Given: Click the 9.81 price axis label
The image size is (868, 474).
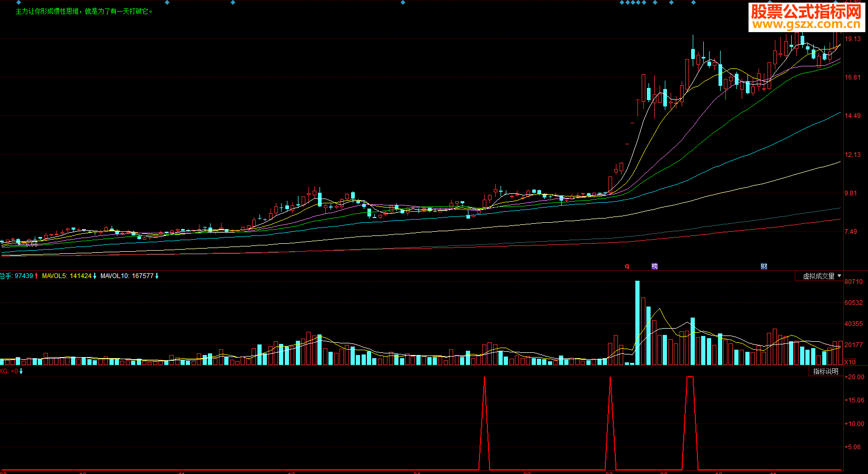Looking at the screenshot, I should (851, 193).
